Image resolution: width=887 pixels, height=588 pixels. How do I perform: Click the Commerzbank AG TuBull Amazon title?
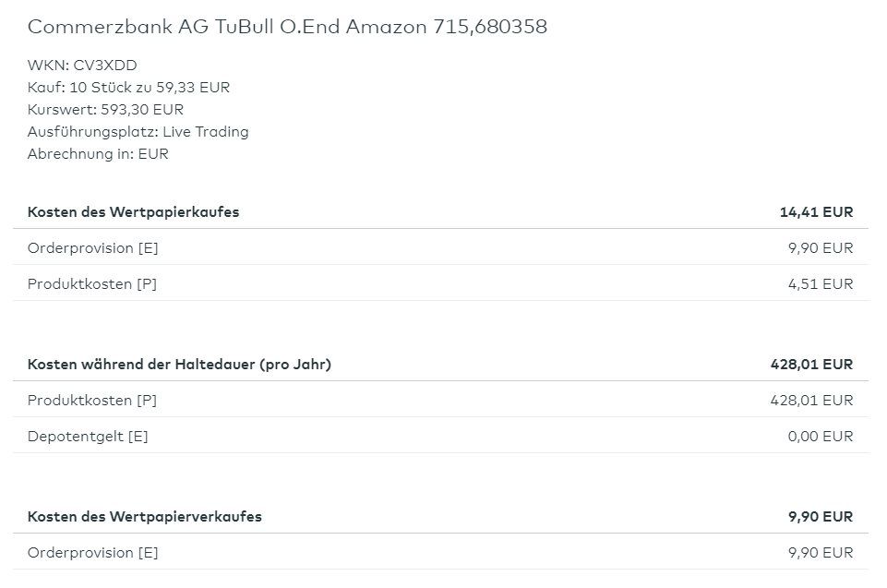287,27
